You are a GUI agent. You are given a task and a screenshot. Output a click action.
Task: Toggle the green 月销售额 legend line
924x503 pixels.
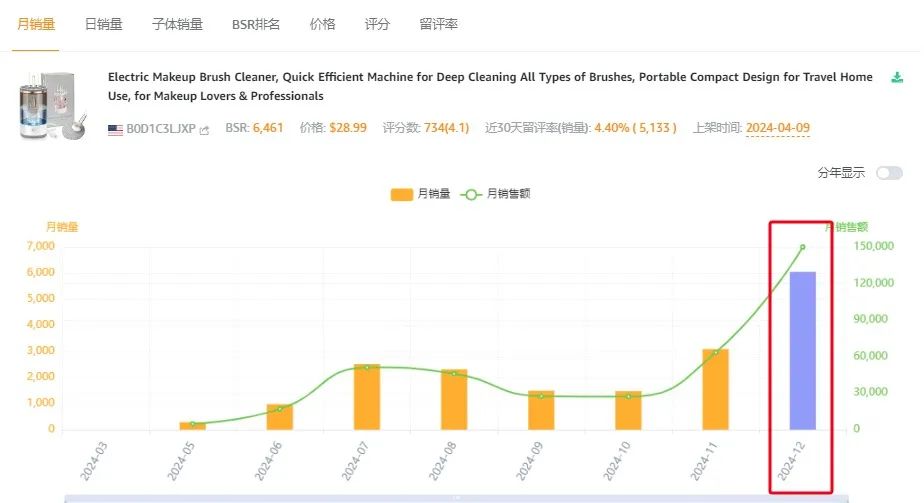click(x=496, y=194)
